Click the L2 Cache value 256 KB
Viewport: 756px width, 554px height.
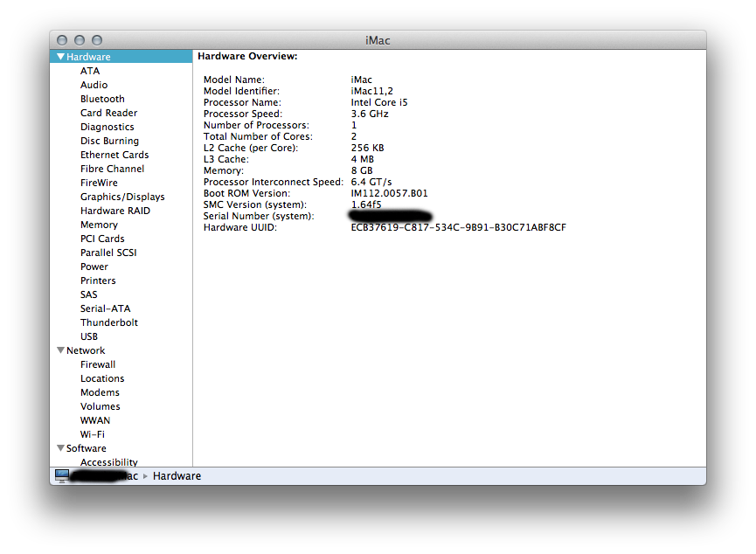[x=367, y=148]
